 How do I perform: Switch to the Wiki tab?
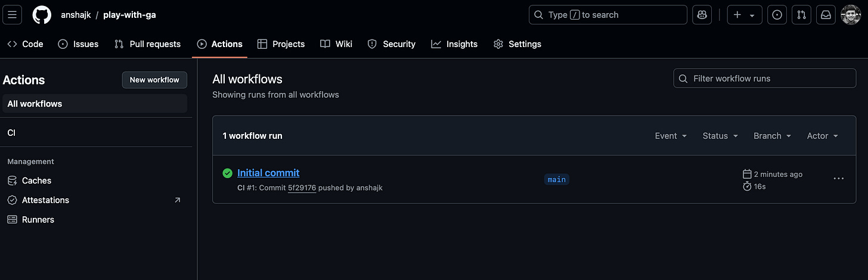click(336, 44)
